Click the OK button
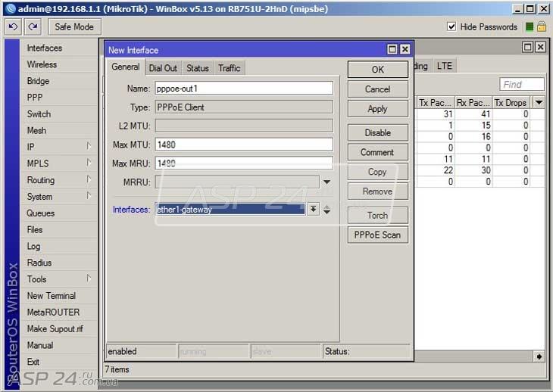Viewport: 553px width, 392px height. point(378,70)
